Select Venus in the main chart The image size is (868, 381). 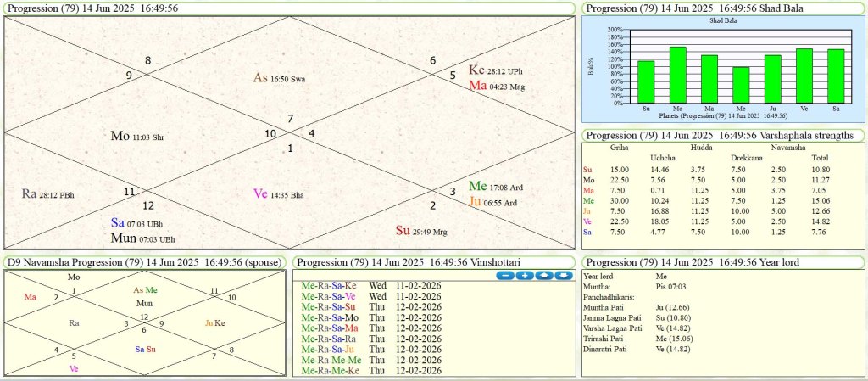pos(278,193)
